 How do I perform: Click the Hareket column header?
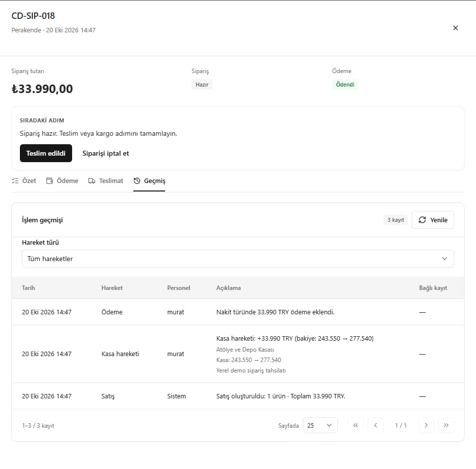pyautogui.click(x=112, y=288)
